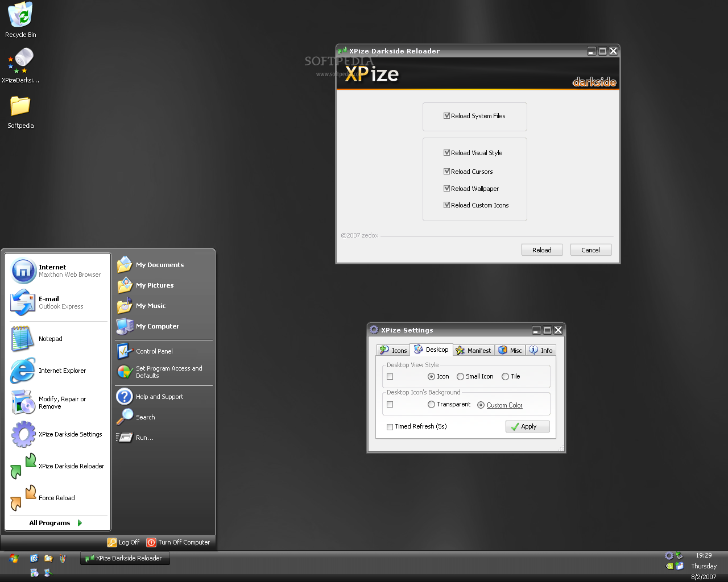Launch Maxthon Web Browser from Start menu
This screenshot has height=582, width=728.
point(57,271)
